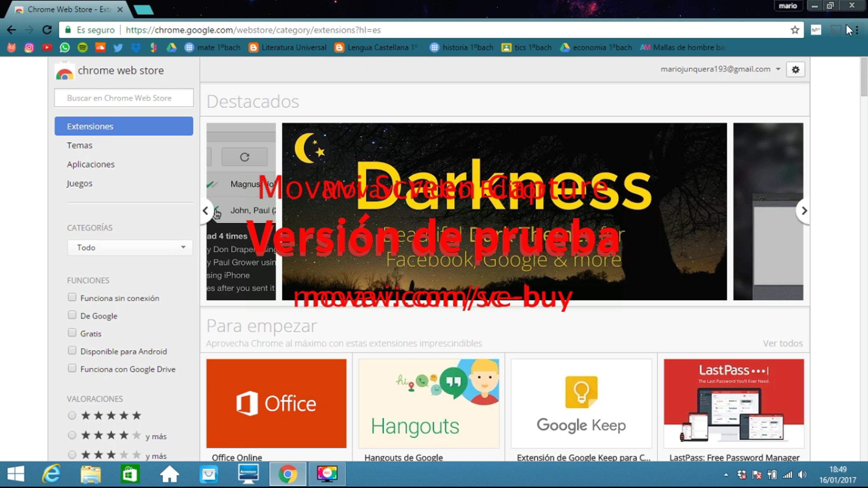Click the Movistar+ extension icon
The image size is (868, 488).
pos(816,30)
